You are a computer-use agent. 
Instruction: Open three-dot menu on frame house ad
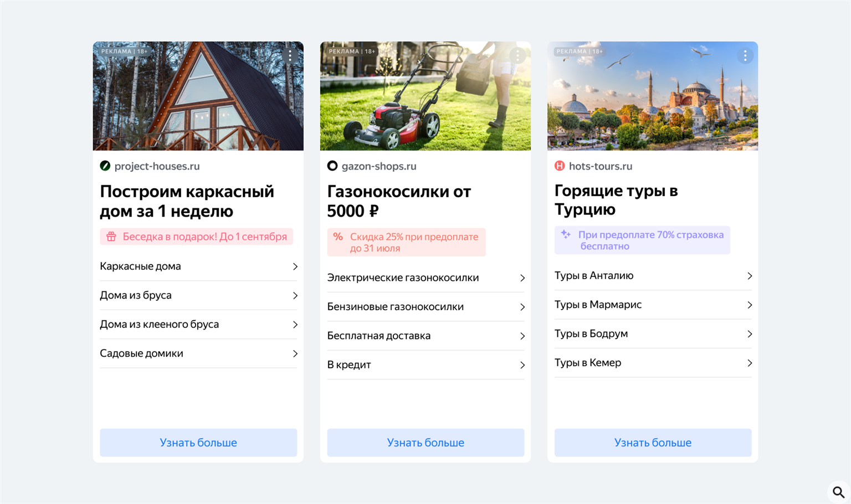(290, 55)
